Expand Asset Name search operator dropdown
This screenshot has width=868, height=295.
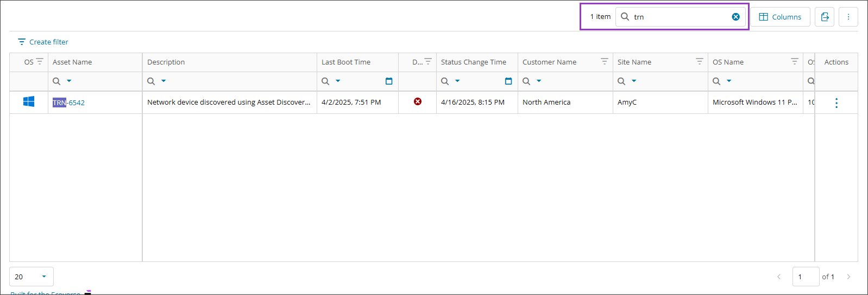(x=69, y=81)
